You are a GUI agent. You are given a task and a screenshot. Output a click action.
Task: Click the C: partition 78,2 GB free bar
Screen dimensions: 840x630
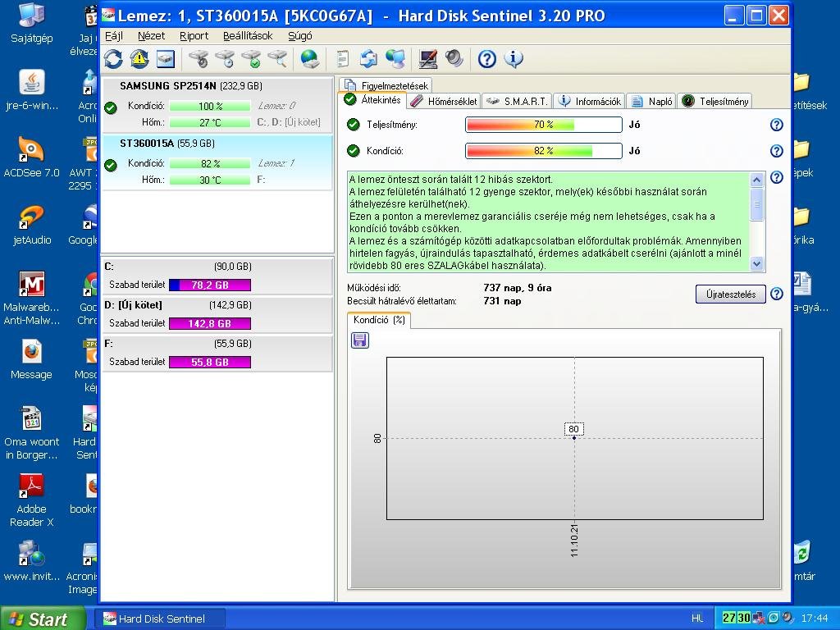point(210,285)
